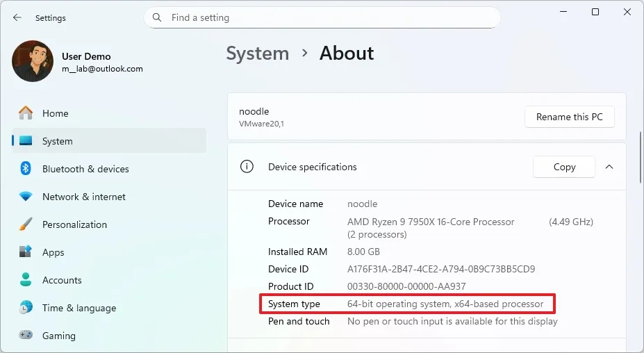Screen dimensions: 644x353
Task: Click the No pen or touch input text
Action: 453,321
